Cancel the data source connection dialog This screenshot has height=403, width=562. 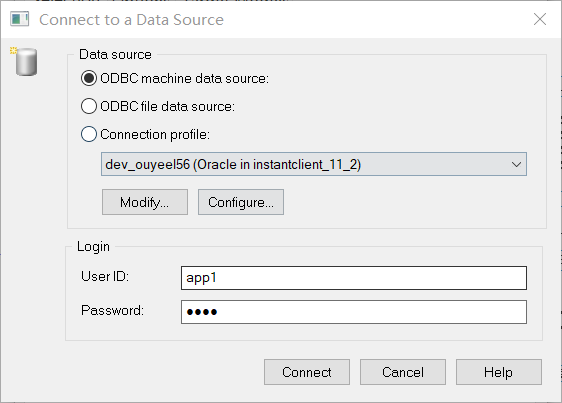pos(403,372)
